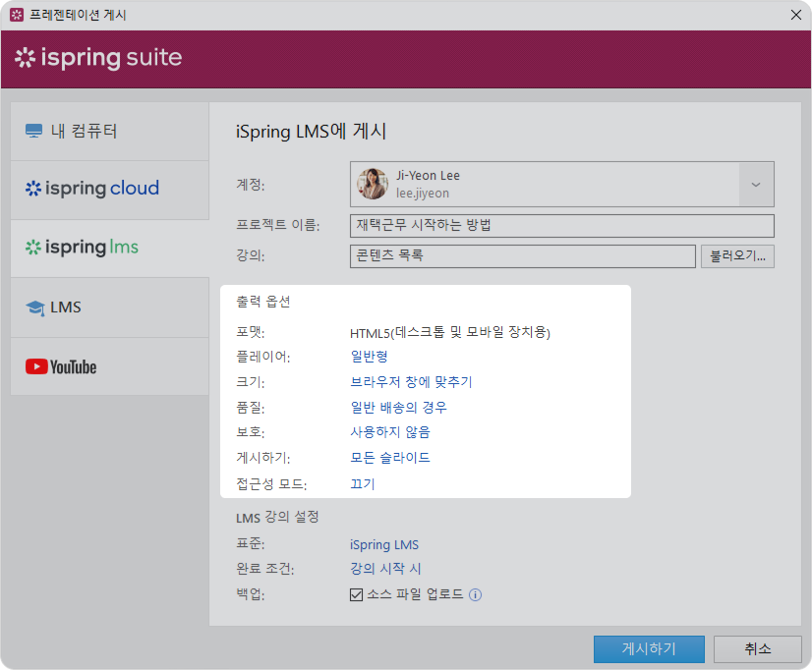The height and width of the screenshot is (670, 812).
Task: Click the 강의 콘텐츠 목록 field
Action: click(x=522, y=256)
